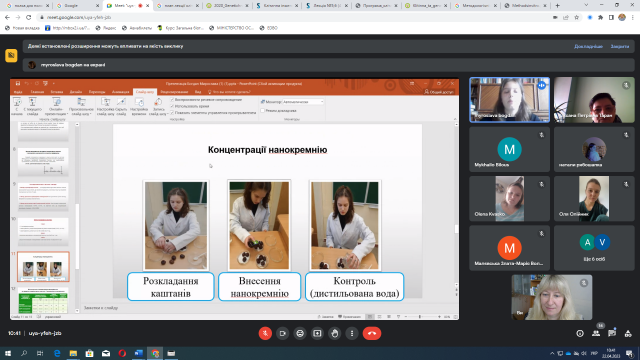Reload the Meet page

pyautogui.click(x=29, y=18)
